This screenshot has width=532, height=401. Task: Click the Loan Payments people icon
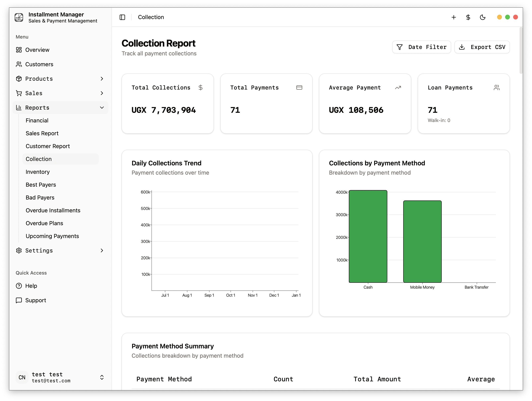point(497,88)
